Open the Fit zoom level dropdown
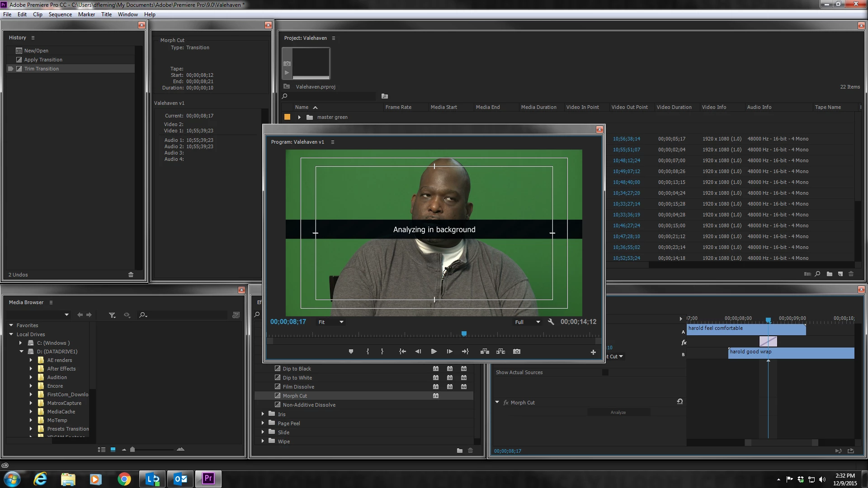Screen dimensions: 868x488 [x=331, y=322]
